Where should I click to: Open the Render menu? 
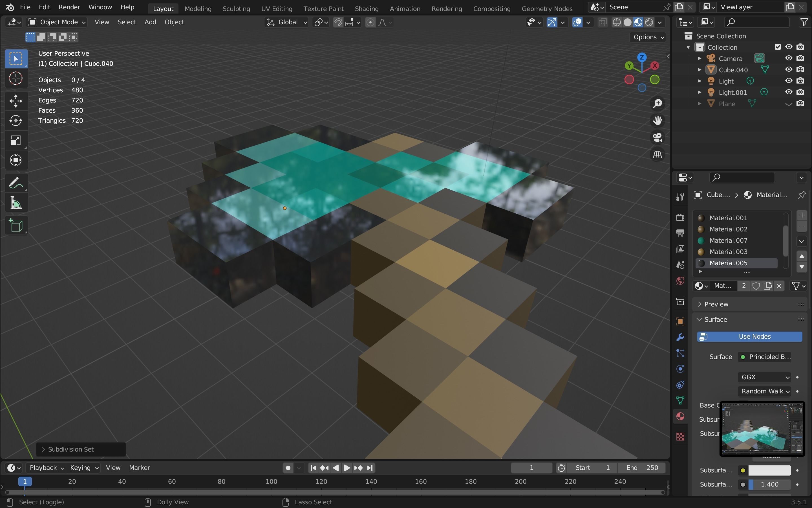[69, 7]
